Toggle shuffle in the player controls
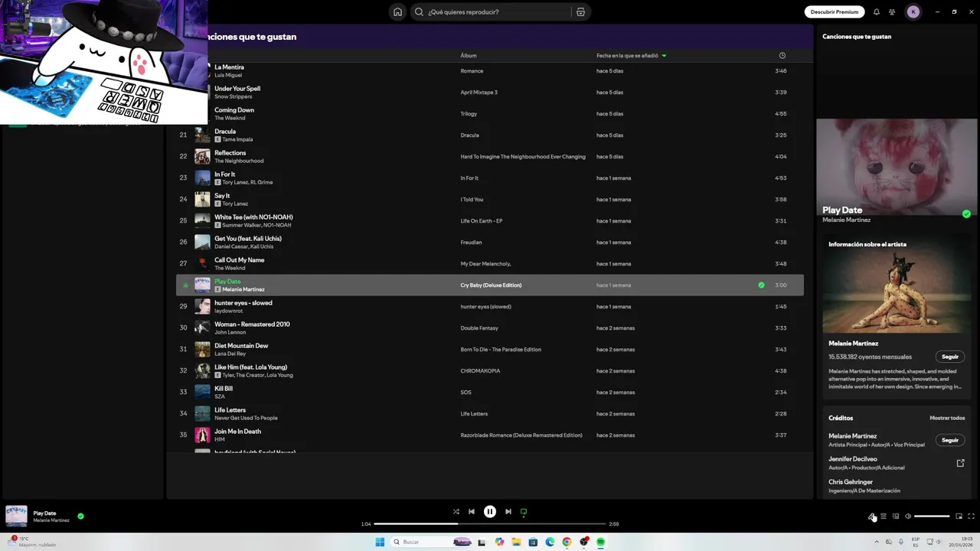The width and height of the screenshot is (980, 551). click(456, 511)
